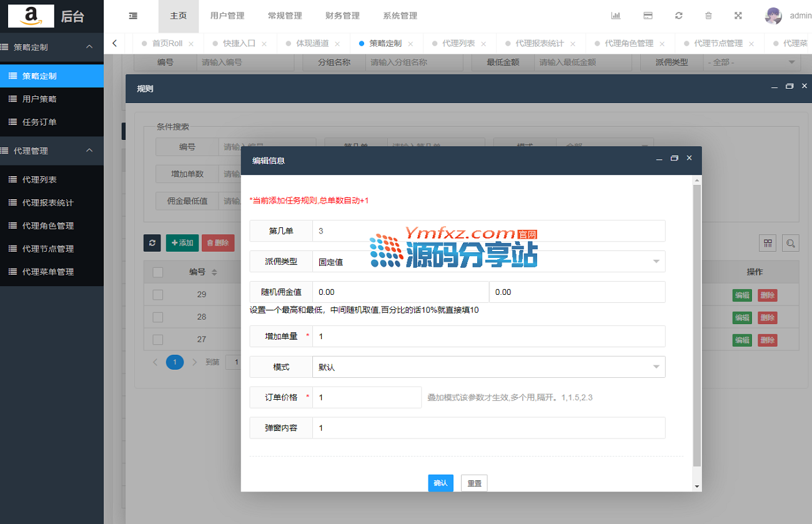Click the 重置 button

[474, 483]
